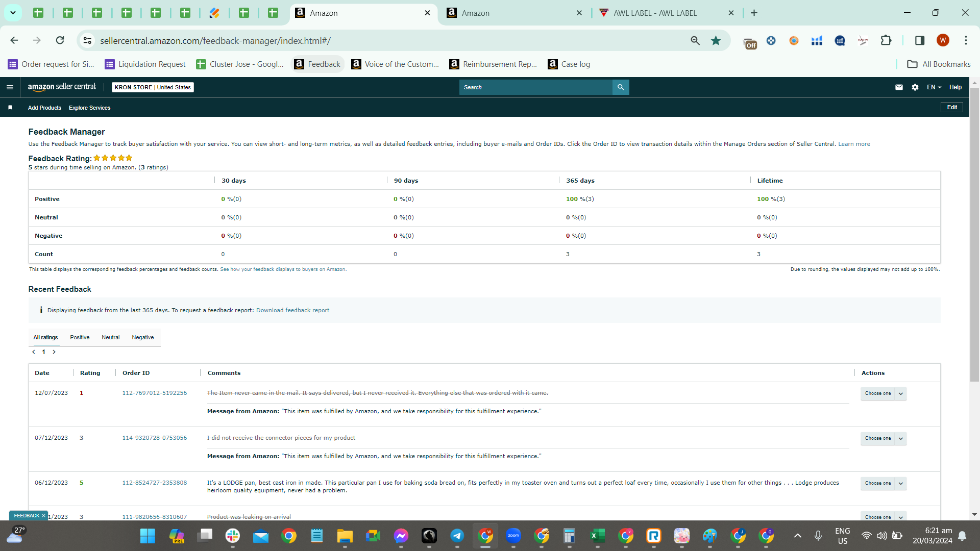
Task: Open the tab search dropdown in Chrome
Action: pos(13,13)
